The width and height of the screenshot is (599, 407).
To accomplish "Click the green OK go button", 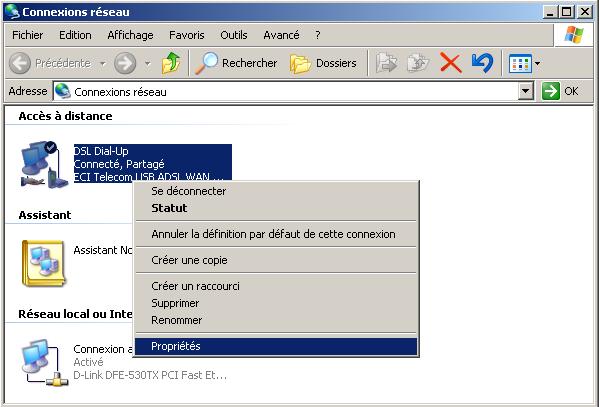I will pos(560,91).
